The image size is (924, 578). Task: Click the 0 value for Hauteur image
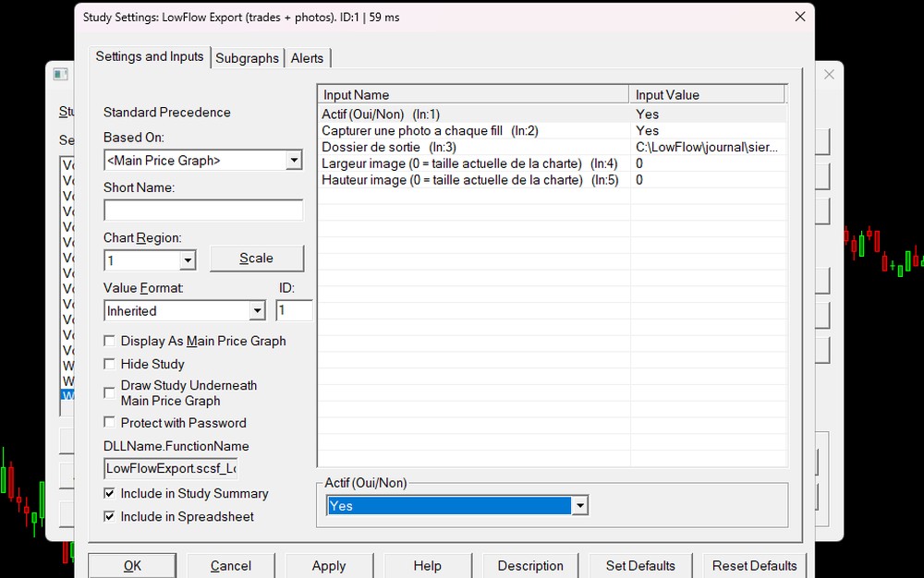(x=639, y=180)
